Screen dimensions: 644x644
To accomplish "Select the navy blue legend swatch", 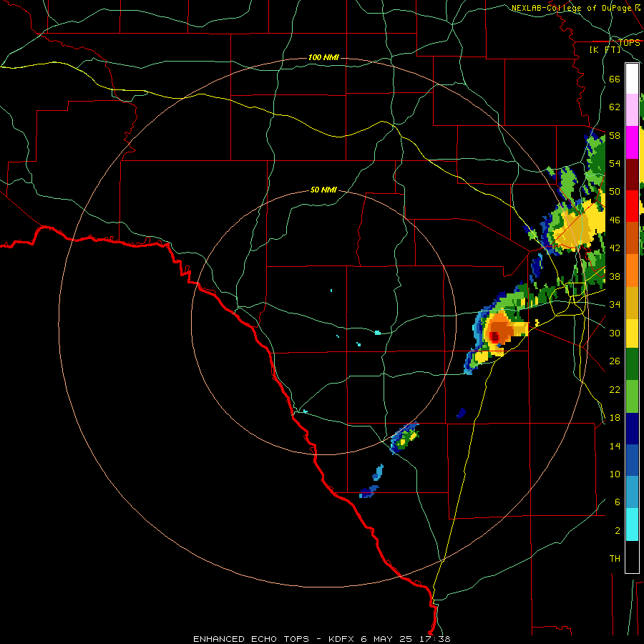I will coord(632,429).
